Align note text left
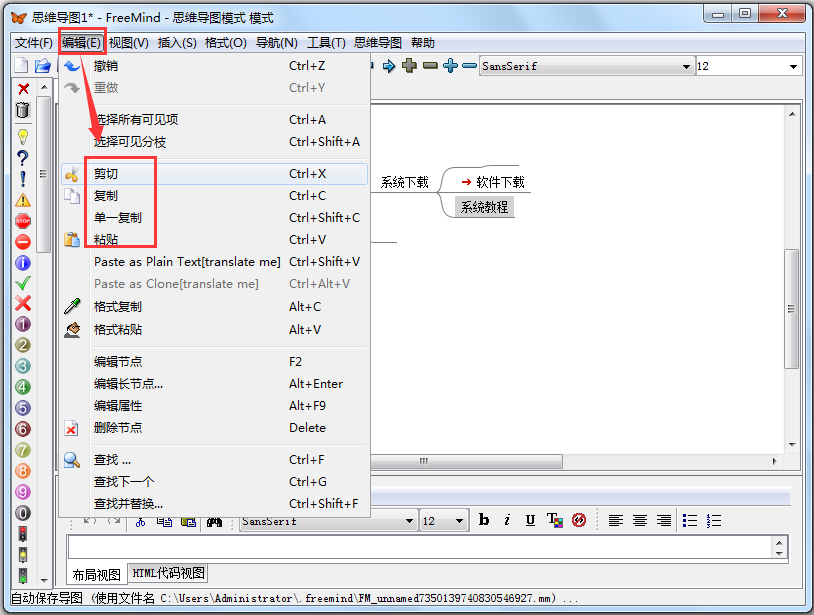The image size is (814, 615). pos(616,520)
